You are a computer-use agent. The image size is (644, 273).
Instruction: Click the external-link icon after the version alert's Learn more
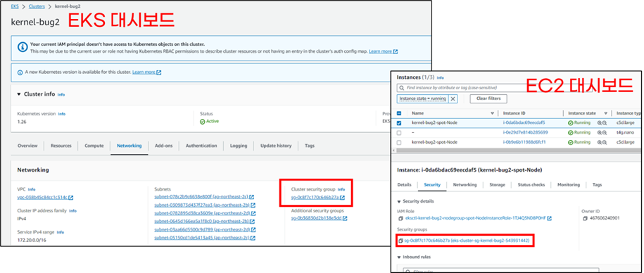159,72
